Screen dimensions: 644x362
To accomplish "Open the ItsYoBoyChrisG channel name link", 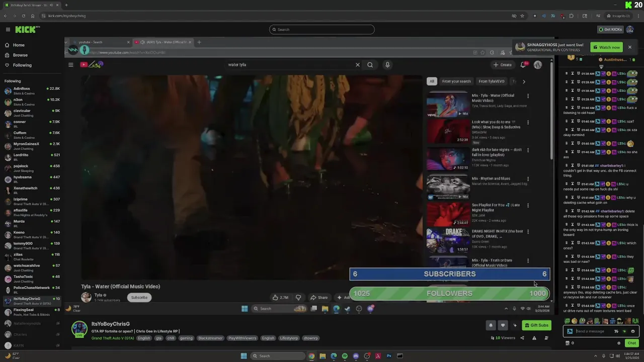I will [110, 324].
